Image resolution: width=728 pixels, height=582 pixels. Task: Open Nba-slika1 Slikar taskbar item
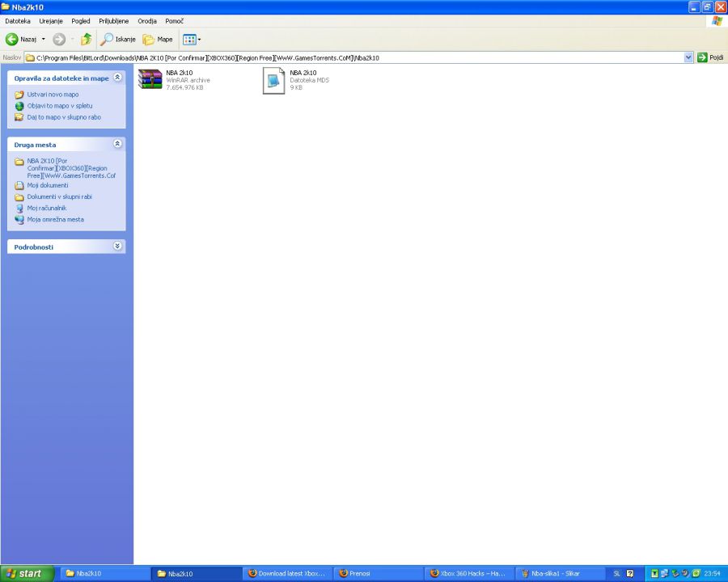tap(561, 574)
